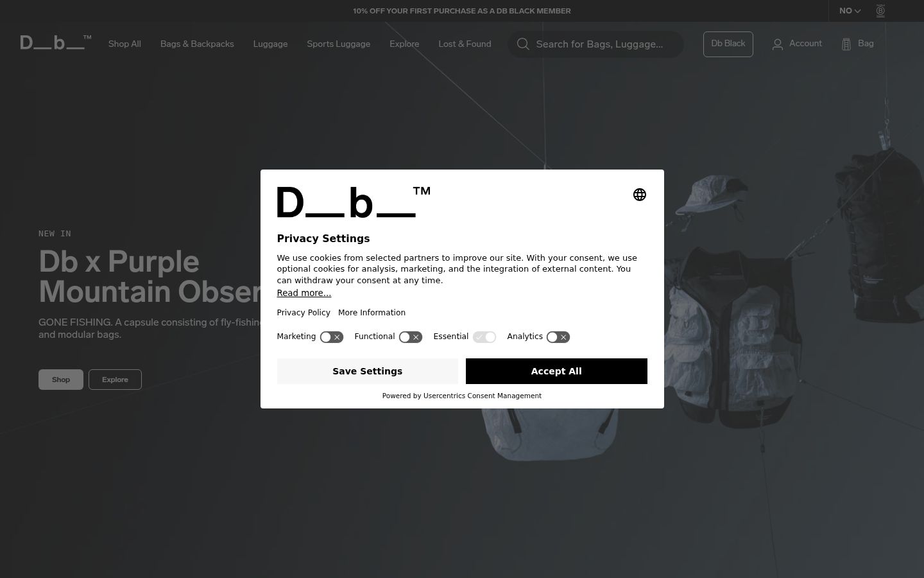Toggle the Functional cookies switch
924x578 pixels.
click(411, 337)
